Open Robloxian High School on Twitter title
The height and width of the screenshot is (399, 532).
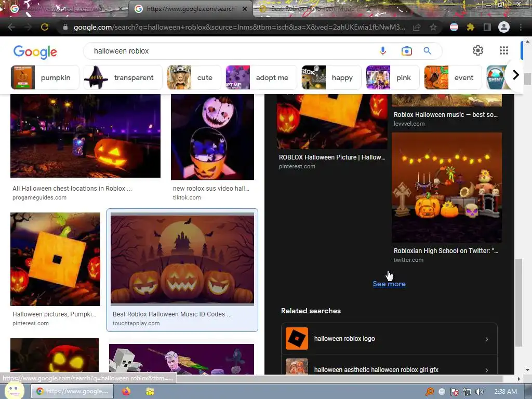[445, 251]
